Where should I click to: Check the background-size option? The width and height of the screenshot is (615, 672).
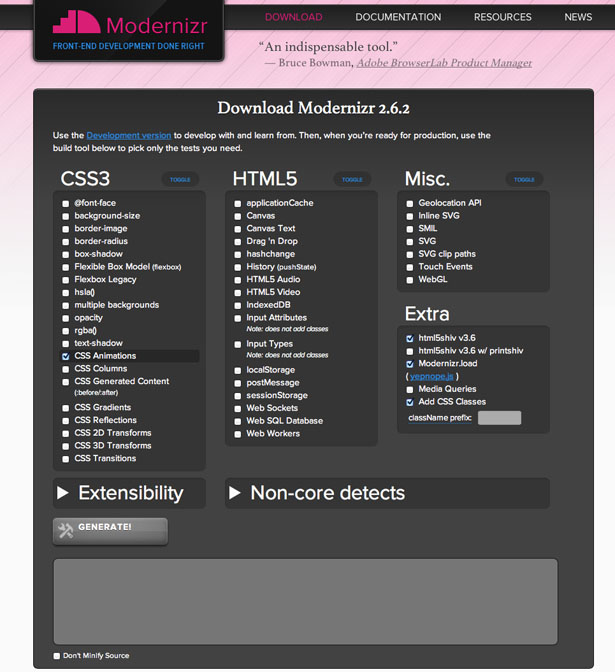66,216
